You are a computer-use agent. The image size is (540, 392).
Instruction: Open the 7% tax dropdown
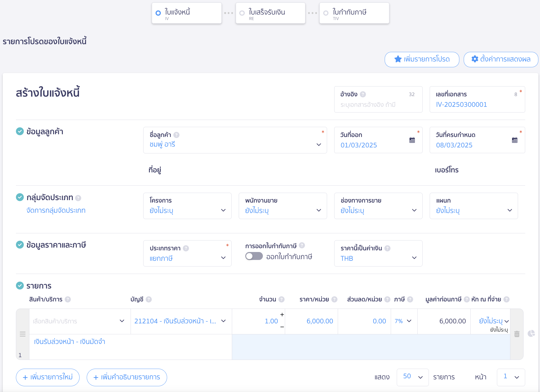(x=404, y=321)
